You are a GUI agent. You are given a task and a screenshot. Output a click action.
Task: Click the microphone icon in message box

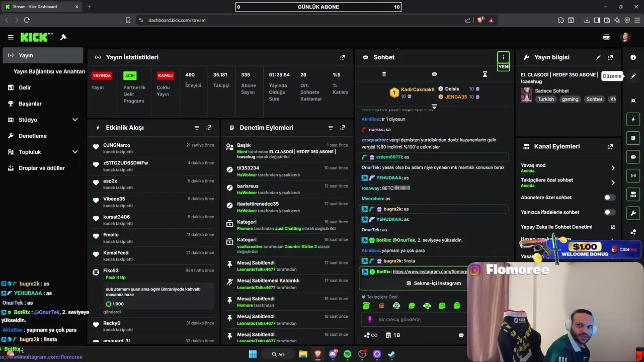click(x=370, y=319)
